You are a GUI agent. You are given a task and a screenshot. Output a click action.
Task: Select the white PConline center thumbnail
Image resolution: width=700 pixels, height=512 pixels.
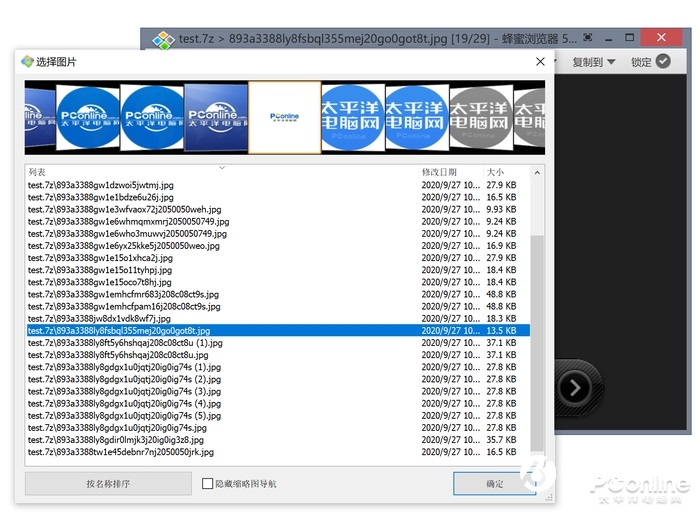click(284, 117)
